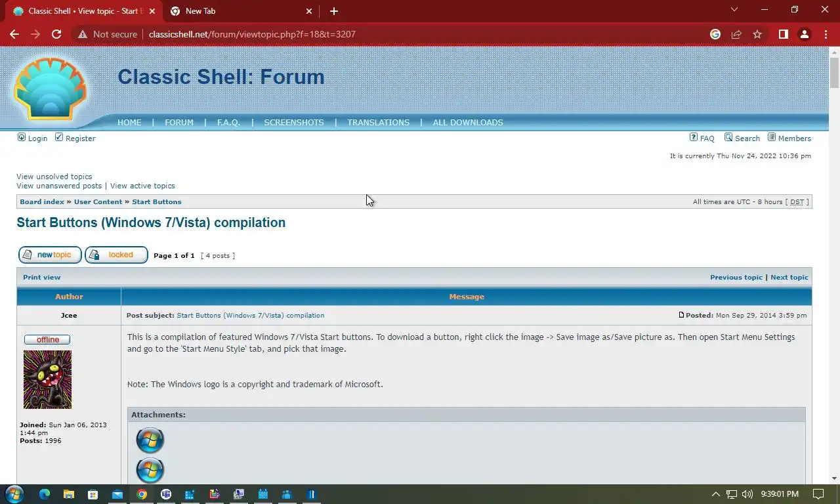Open the Members list link
The height and width of the screenshot is (504, 840).
point(795,138)
